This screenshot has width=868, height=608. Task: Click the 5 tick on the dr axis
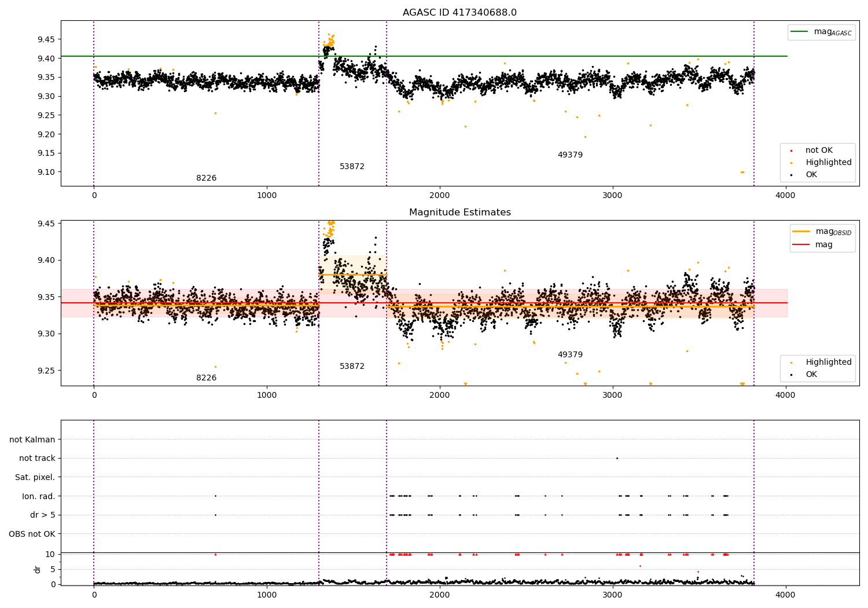(53, 569)
